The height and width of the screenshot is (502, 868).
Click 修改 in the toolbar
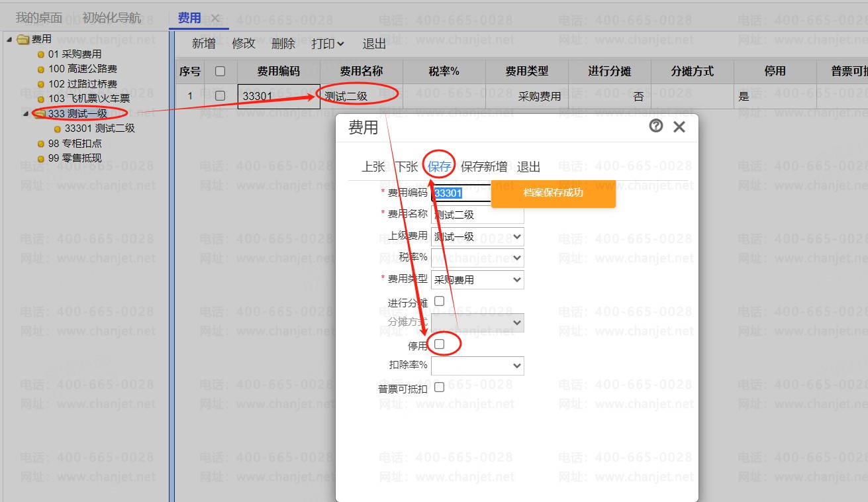click(244, 44)
